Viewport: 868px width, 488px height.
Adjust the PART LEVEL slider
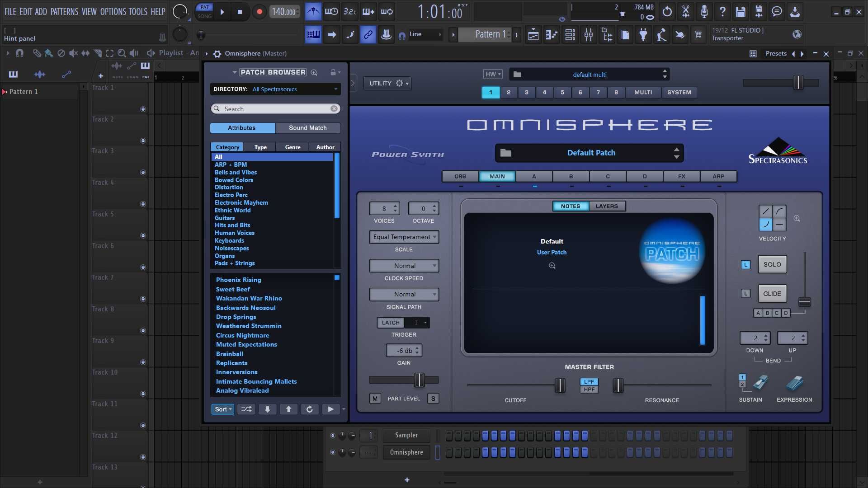click(x=419, y=380)
